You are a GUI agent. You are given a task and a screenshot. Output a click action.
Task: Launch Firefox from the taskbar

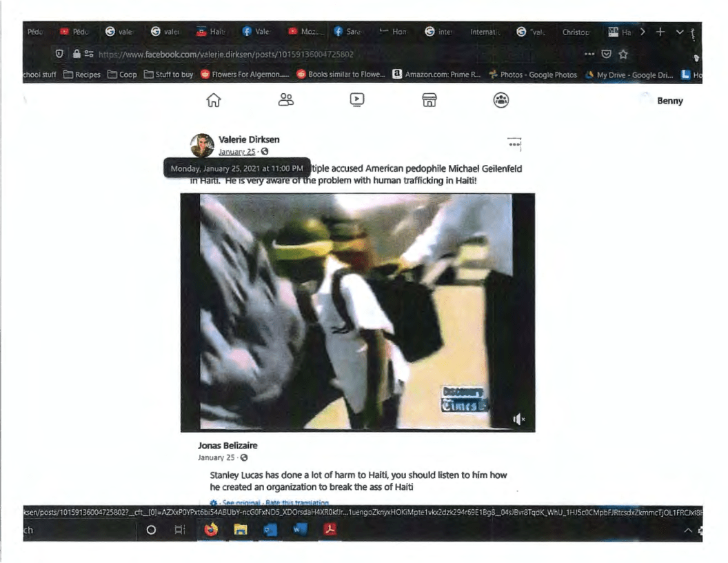pyautogui.click(x=210, y=530)
